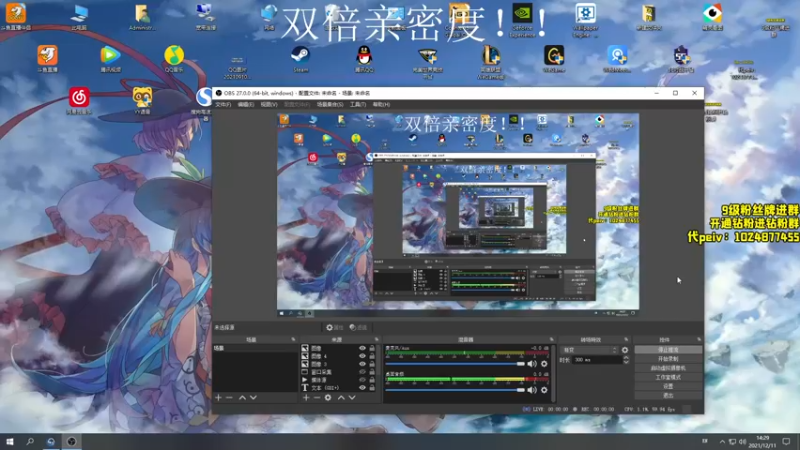Open the GeForce Experience desktop icon
The height and width of the screenshot is (450, 800).
pos(522,20)
